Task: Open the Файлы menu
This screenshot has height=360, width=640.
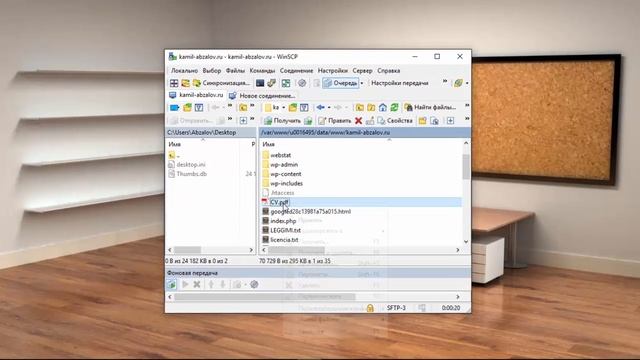Action: click(x=235, y=71)
